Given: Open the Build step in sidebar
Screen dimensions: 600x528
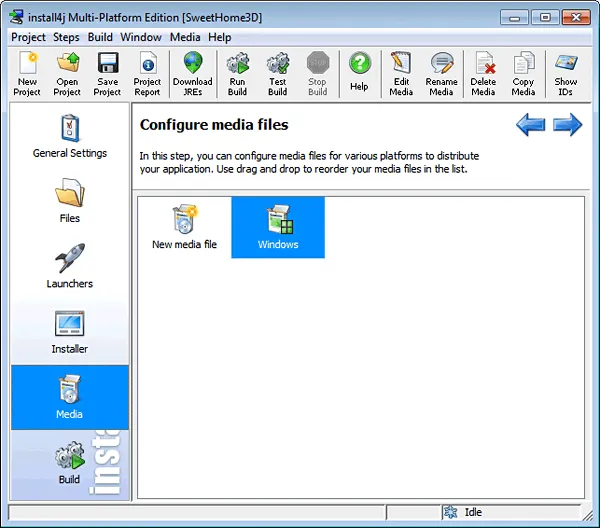Looking at the screenshot, I should 70,464.
